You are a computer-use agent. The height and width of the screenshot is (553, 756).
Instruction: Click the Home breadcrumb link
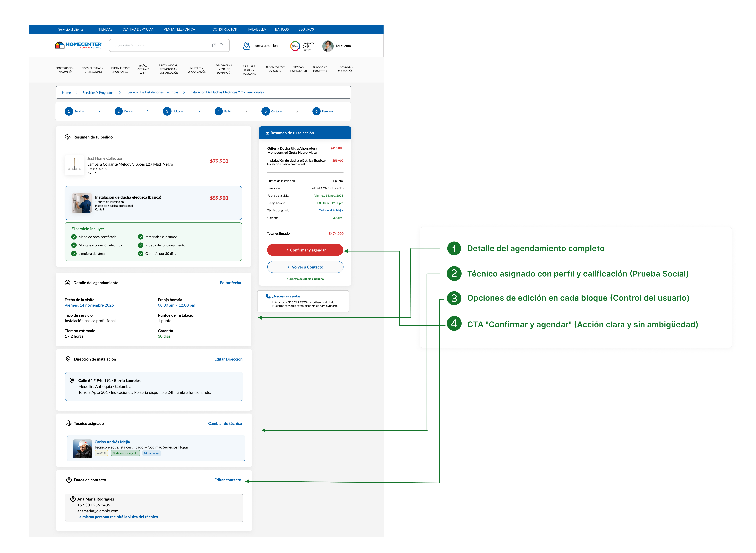(66, 93)
